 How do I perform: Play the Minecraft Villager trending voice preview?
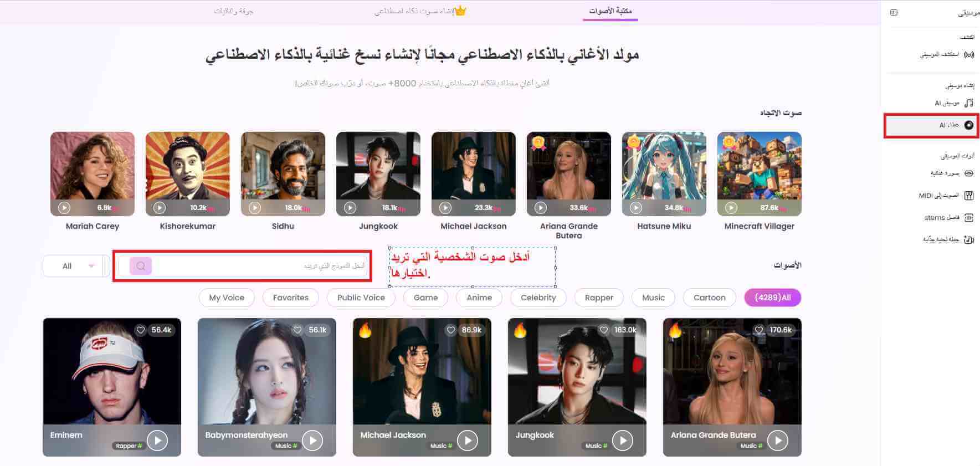731,208
